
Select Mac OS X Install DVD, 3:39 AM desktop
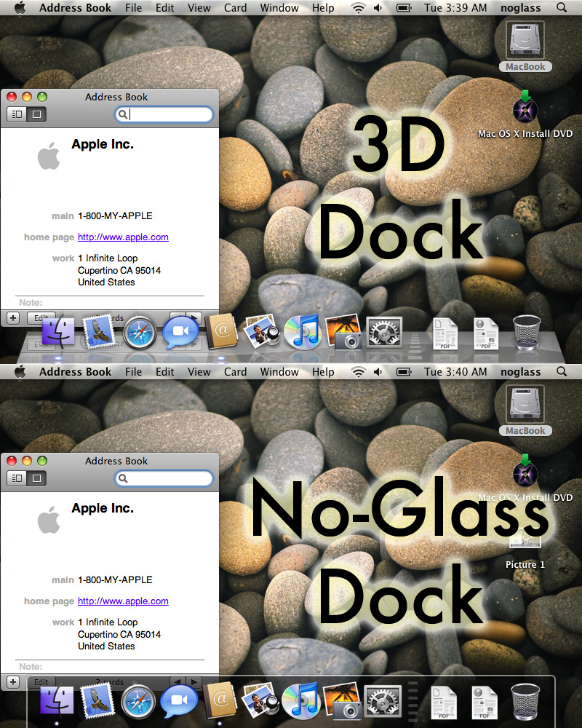[x=525, y=115]
